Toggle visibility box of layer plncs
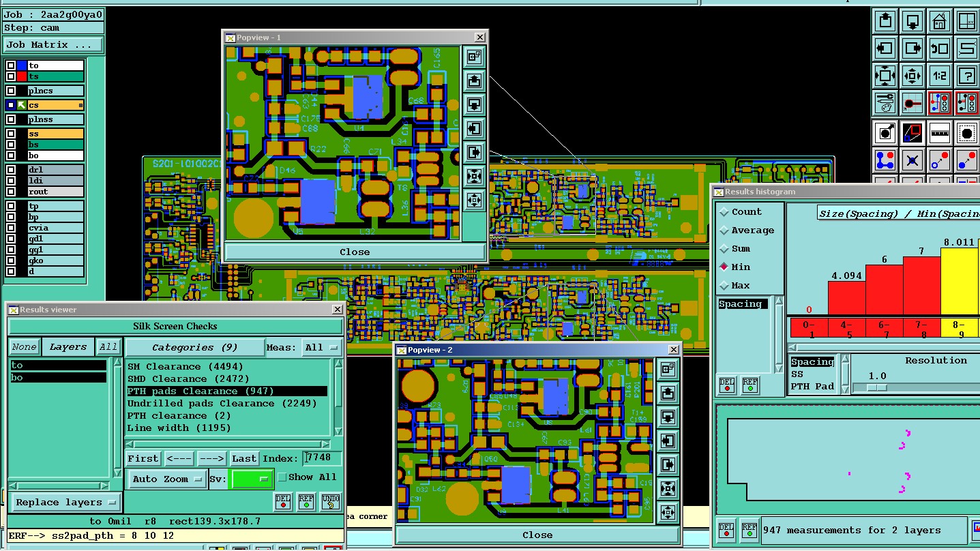 click(11, 91)
